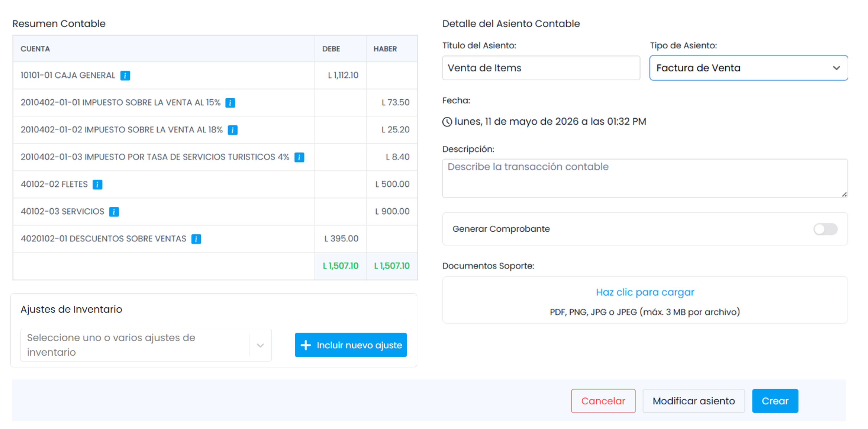868x429 pixels.
Task: Open the Tipo de Asiento dropdown
Action: 748,68
